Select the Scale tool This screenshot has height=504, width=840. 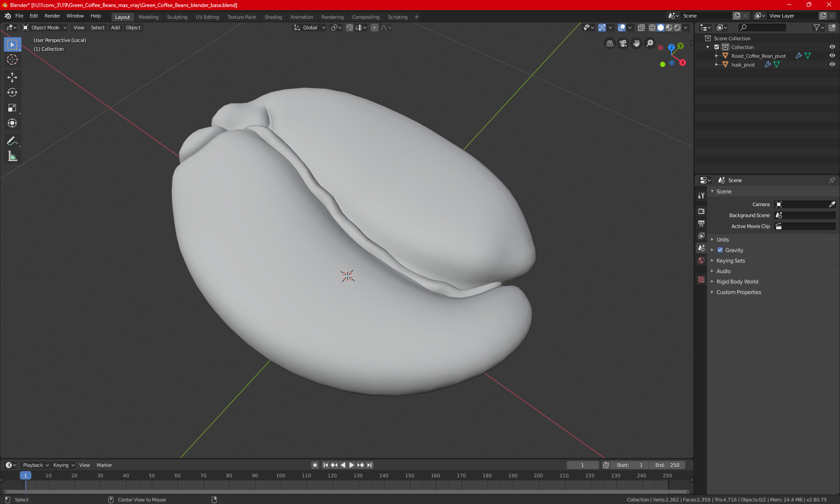click(x=12, y=108)
